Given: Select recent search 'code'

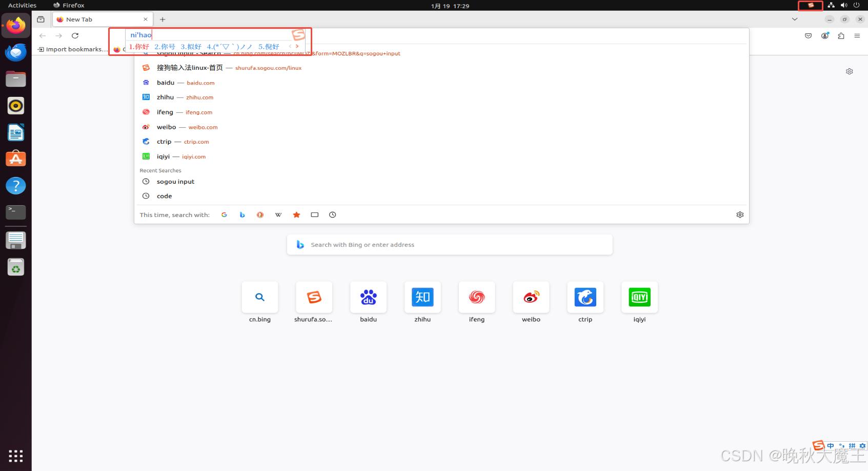Looking at the screenshot, I should point(441,196).
